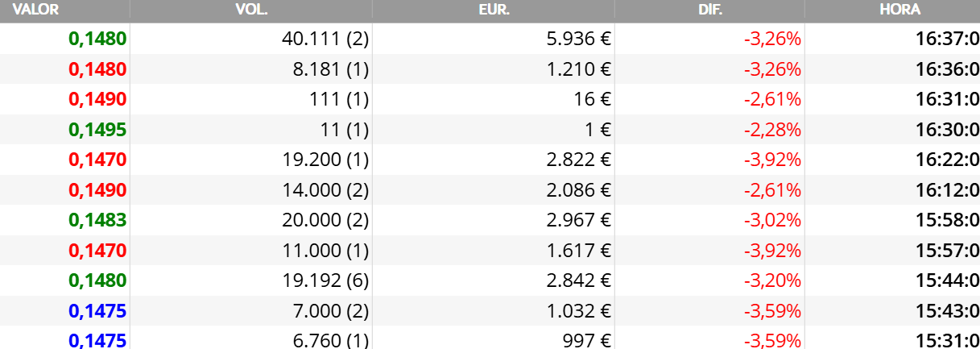The height and width of the screenshot is (349, 980).
Task: Click the 997 € amount cell
Action: tap(587, 340)
